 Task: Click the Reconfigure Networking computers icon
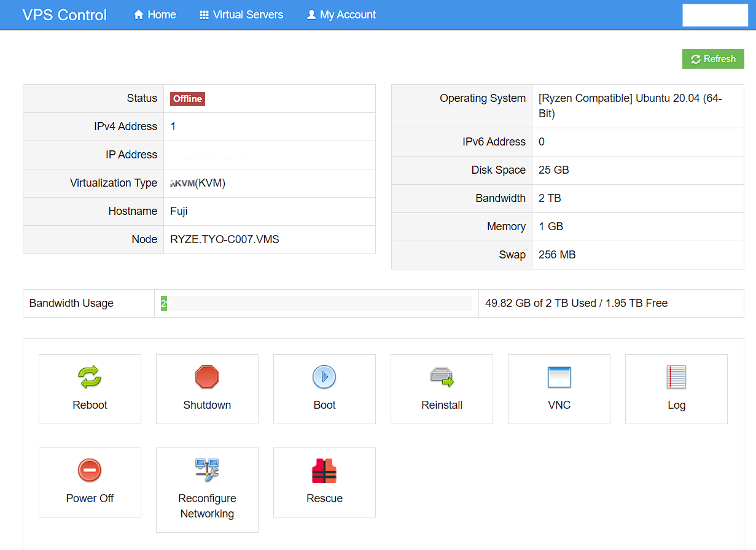(207, 470)
